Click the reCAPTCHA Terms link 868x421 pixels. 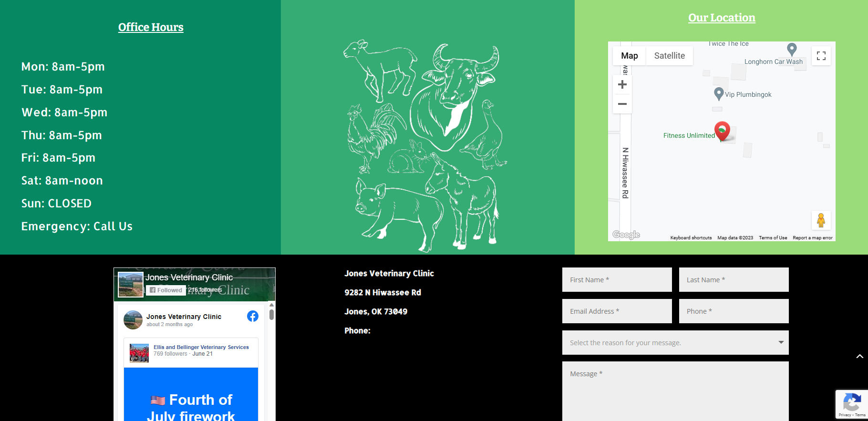click(860, 415)
